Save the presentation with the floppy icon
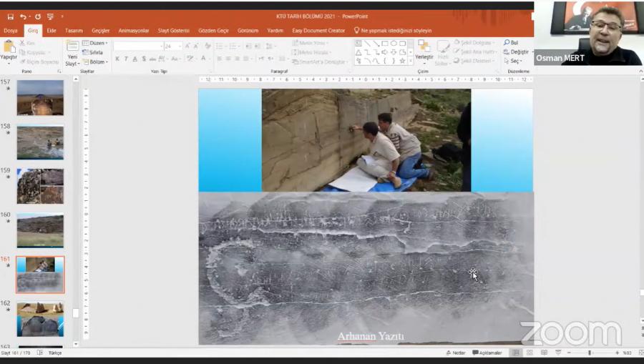 point(11,17)
